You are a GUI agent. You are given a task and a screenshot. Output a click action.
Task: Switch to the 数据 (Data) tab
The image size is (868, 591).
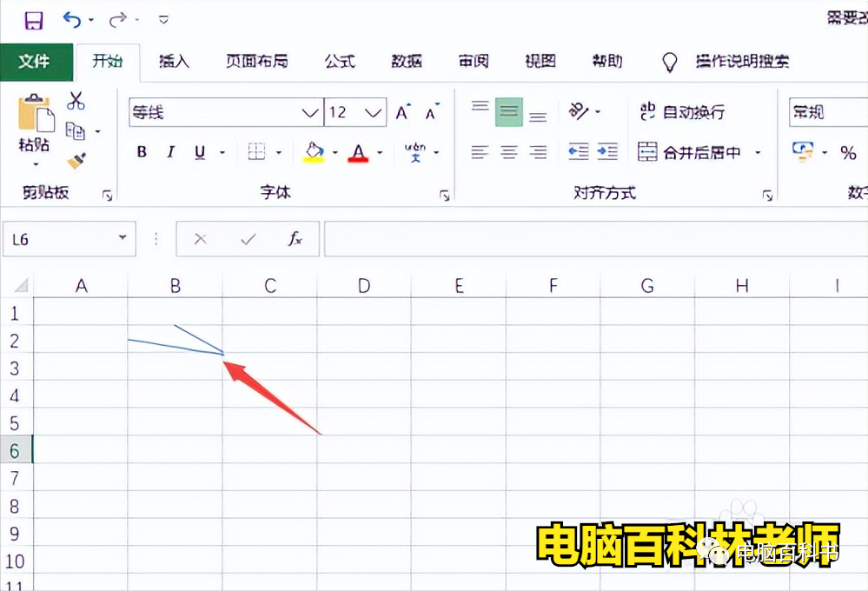tap(407, 61)
